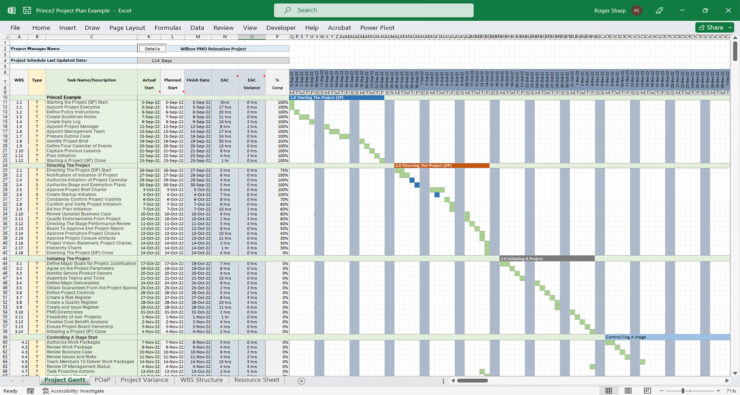Save the workbook with the Save icon
This screenshot has width=740, height=395.
point(27,10)
